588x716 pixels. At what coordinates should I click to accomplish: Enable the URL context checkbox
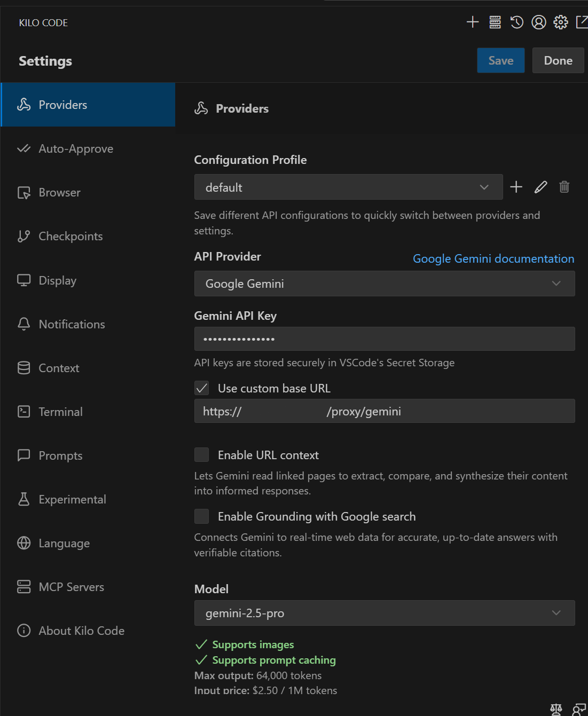click(x=202, y=455)
